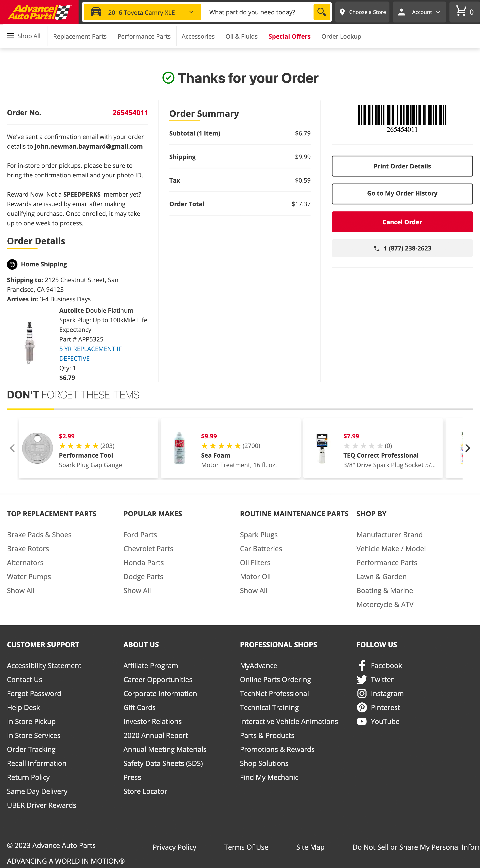Open the 5 YR REPLACEMENT IF DEFECTIVE link
The image size is (480, 868).
click(90, 353)
